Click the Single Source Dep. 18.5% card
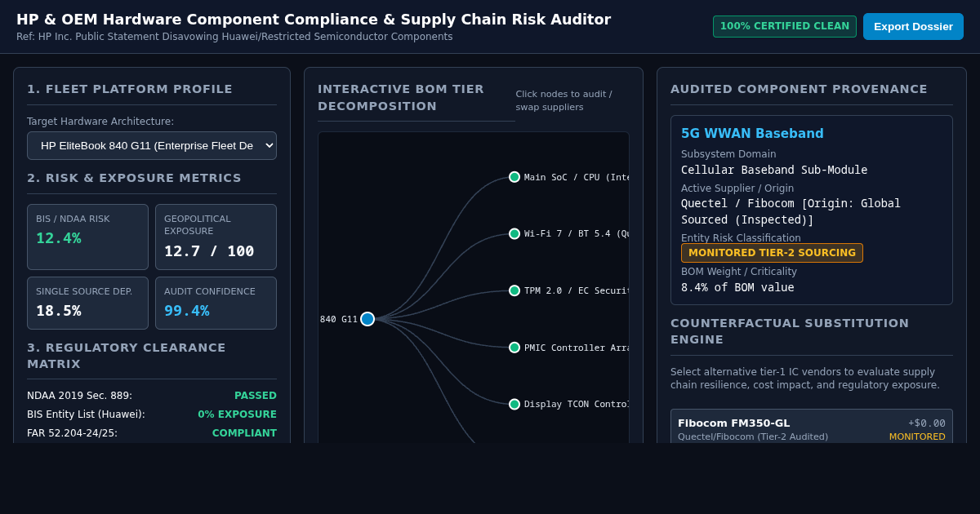 [x=87, y=303]
